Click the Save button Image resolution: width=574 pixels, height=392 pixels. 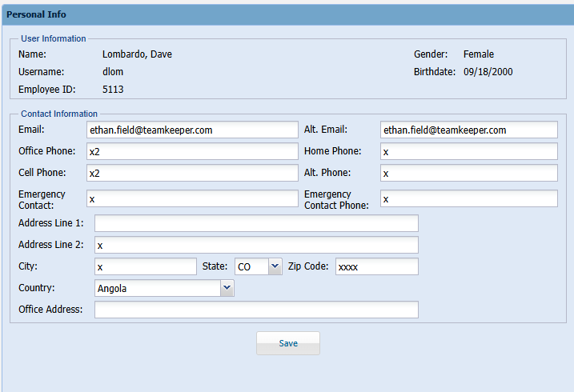coord(287,343)
